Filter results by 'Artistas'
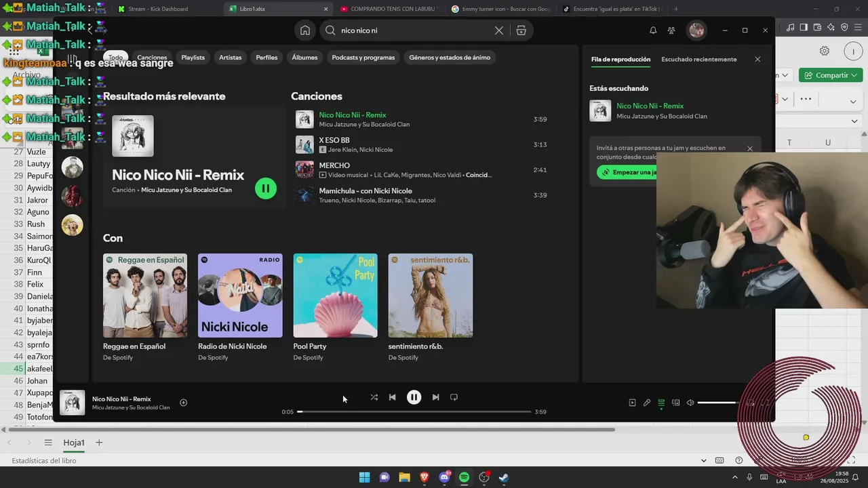868x488 pixels. pos(230,58)
